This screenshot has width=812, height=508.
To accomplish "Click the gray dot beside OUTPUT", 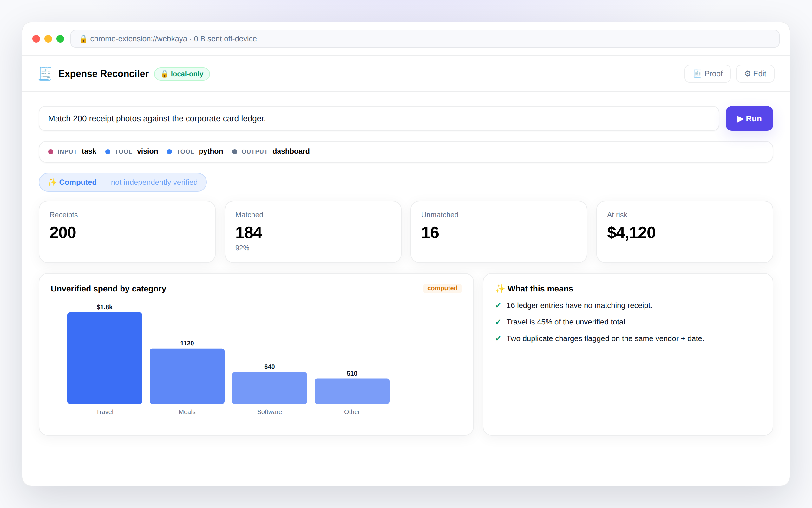I will (234, 152).
